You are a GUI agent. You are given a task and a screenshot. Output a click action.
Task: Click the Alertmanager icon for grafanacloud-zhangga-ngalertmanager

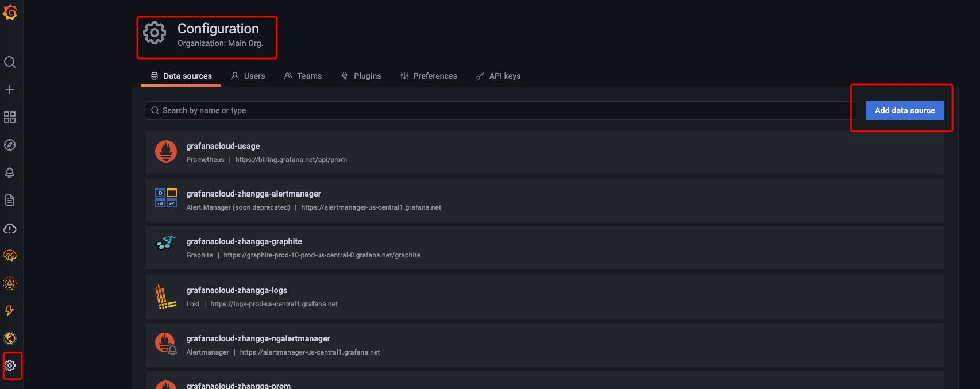coord(166,344)
